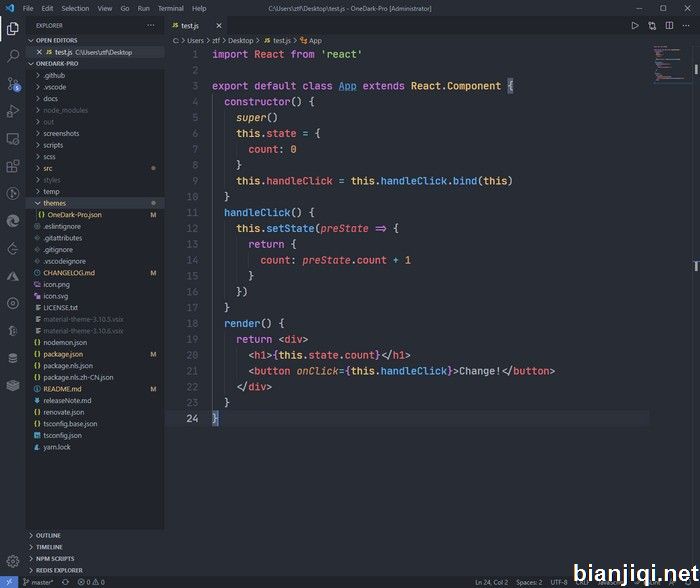Expand the src folder

pyautogui.click(x=95, y=168)
